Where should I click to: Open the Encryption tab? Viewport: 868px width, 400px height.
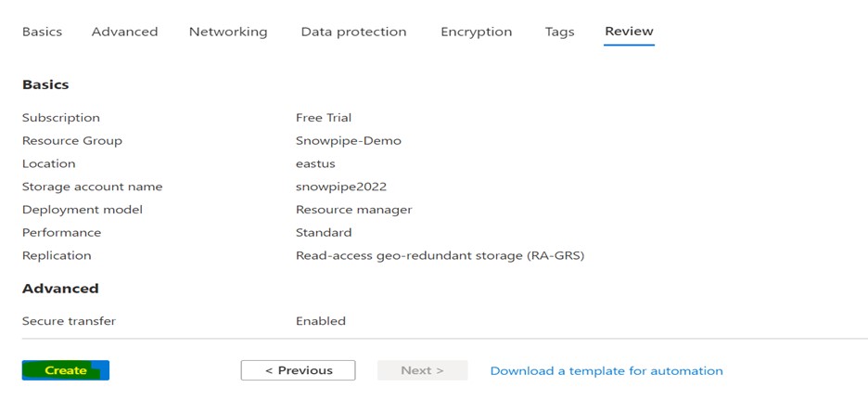click(x=476, y=32)
